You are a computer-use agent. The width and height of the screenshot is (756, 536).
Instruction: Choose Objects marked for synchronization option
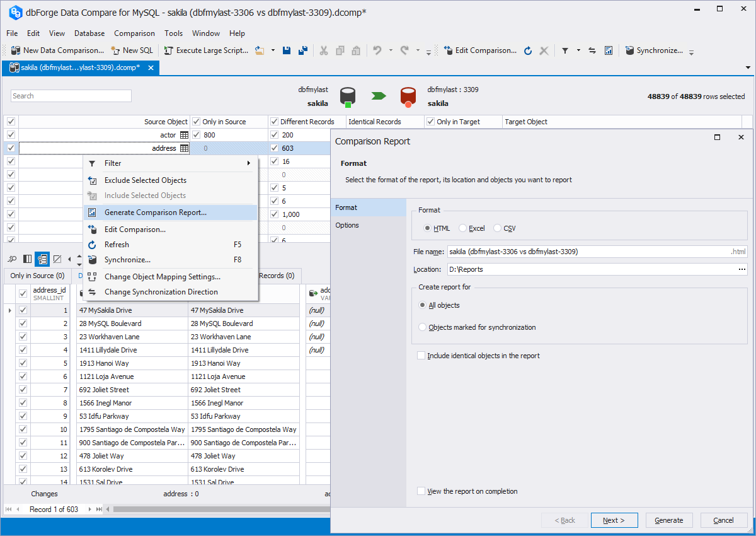tap(423, 327)
